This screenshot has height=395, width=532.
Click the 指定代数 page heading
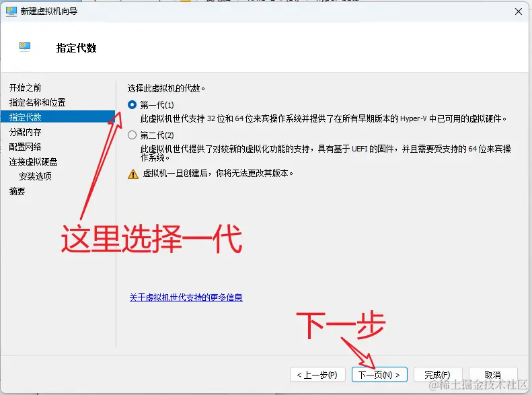pos(77,48)
